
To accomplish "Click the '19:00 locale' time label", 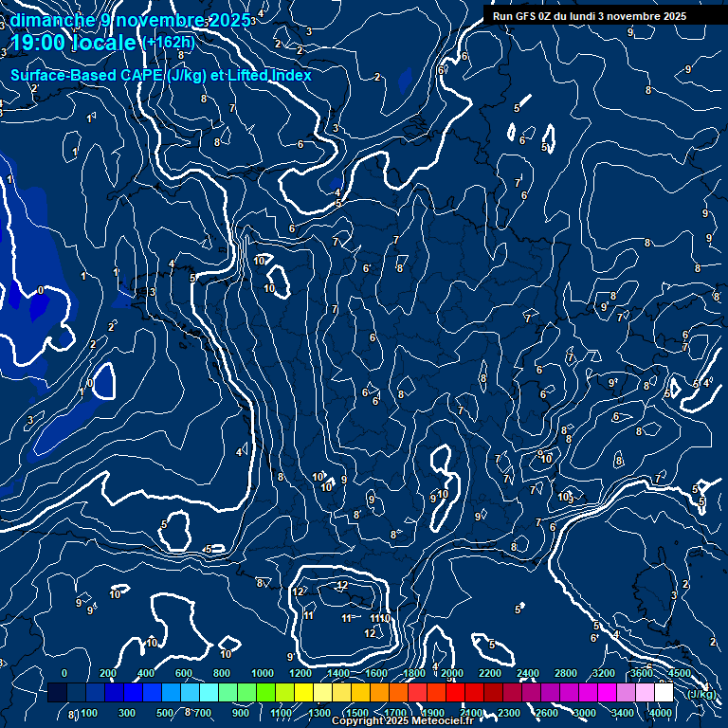I will [x=73, y=43].
